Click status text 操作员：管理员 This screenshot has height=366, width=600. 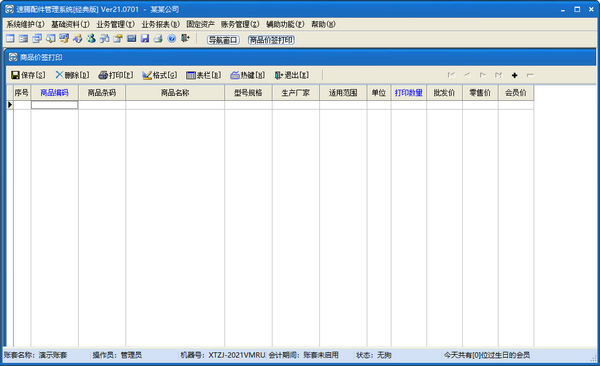coord(117,355)
